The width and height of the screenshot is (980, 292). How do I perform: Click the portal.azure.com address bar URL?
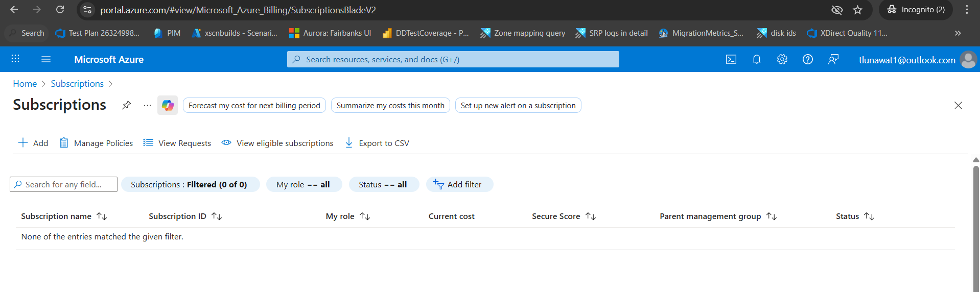coord(238,10)
